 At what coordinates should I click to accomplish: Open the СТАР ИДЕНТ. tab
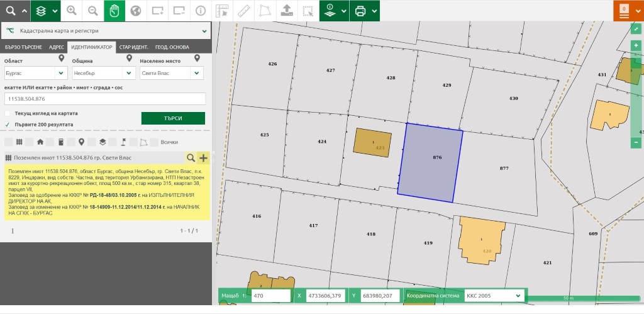click(x=134, y=47)
